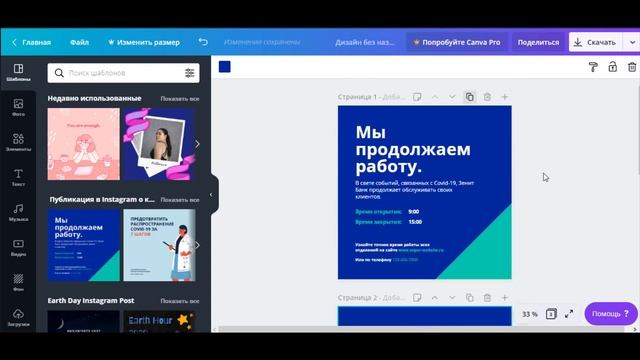The width and height of the screenshot is (640, 360).
Task: Enter fullscreen presentation mode
Action: [569, 314]
